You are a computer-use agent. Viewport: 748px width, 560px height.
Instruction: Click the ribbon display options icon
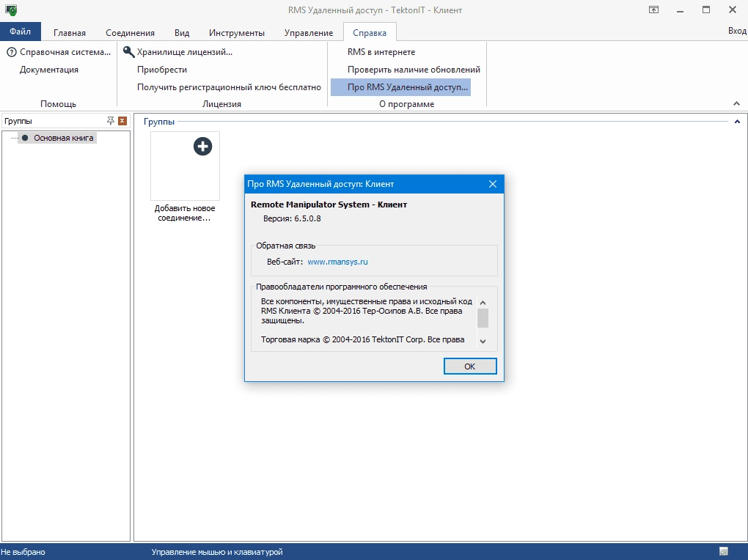654,10
